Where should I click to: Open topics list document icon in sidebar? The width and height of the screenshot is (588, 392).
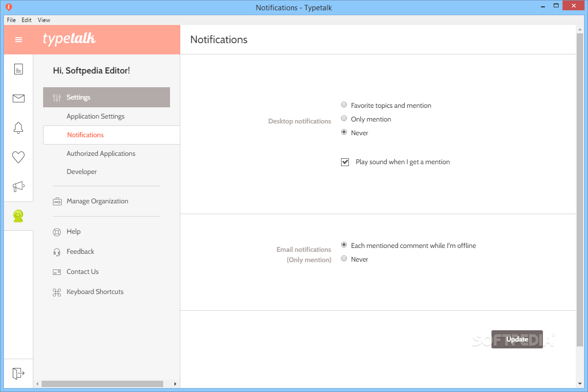point(19,69)
